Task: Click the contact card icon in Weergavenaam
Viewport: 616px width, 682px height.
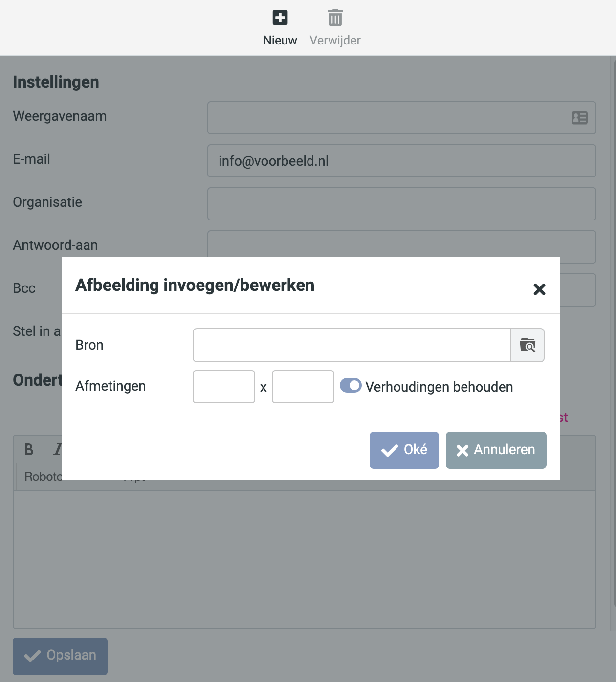Action: pos(579,118)
